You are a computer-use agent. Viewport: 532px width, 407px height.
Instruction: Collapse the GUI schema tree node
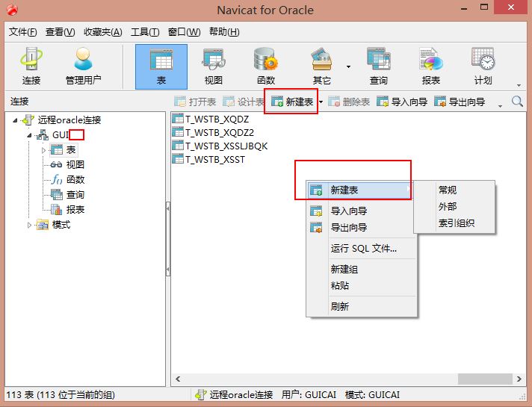[29, 135]
